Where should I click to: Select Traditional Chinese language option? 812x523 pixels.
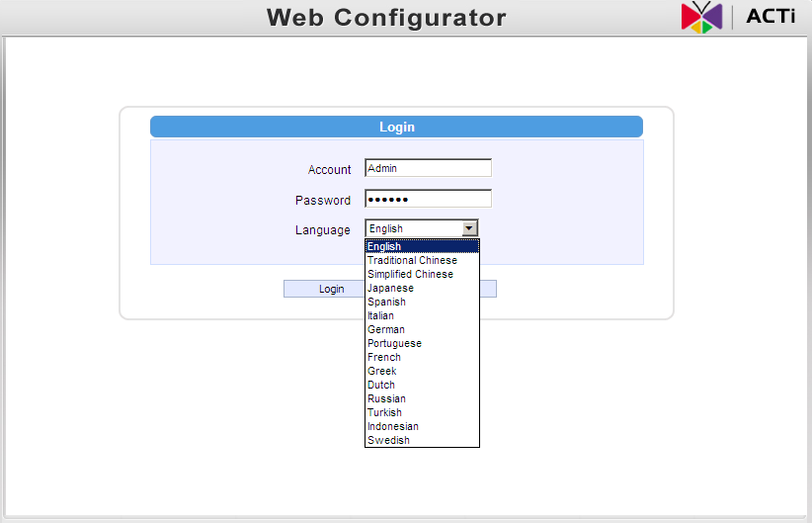pyautogui.click(x=422, y=260)
